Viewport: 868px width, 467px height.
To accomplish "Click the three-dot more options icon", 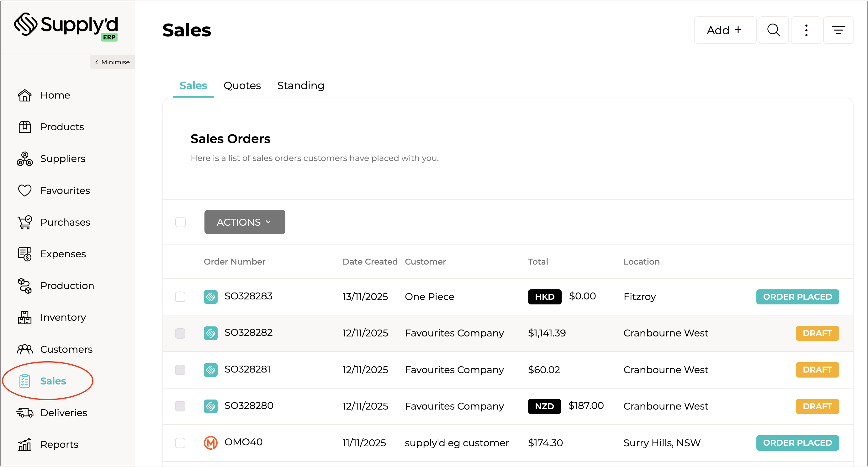I will point(806,30).
